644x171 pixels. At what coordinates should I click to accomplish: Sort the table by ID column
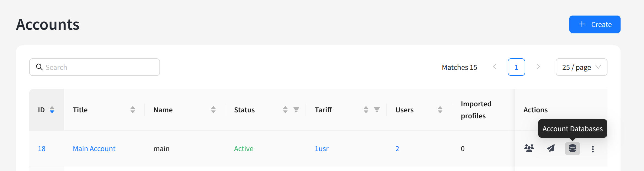(52, 110)
